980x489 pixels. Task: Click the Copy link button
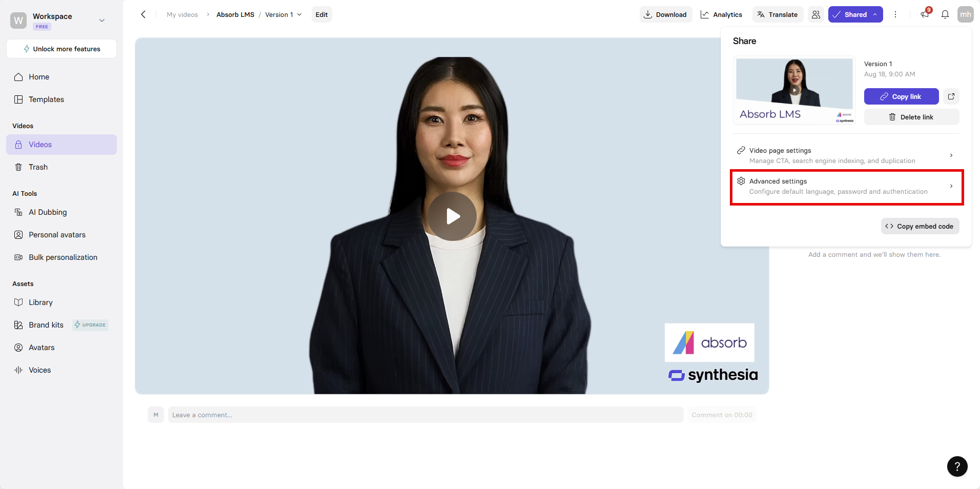[x=901, y=96]
